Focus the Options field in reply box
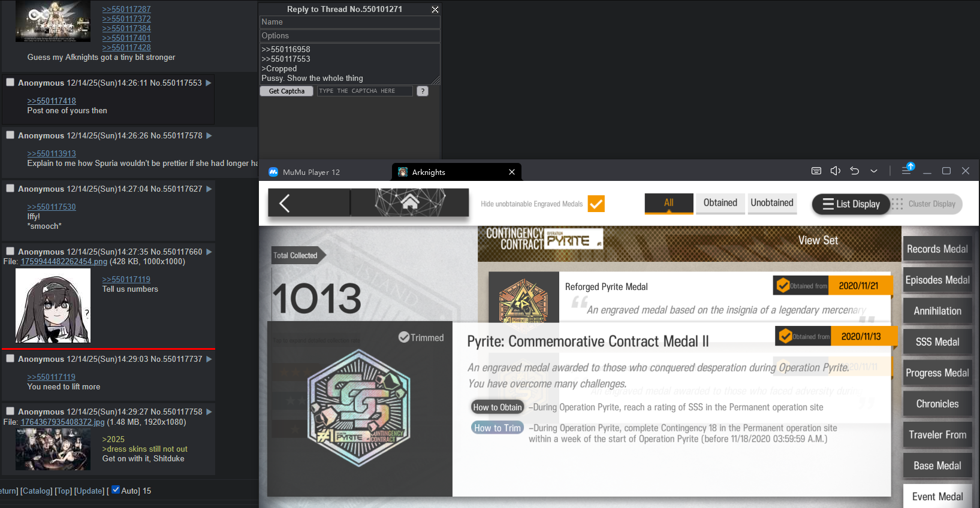The height and width of the screenshot is (508, 980). coord(350,36)
